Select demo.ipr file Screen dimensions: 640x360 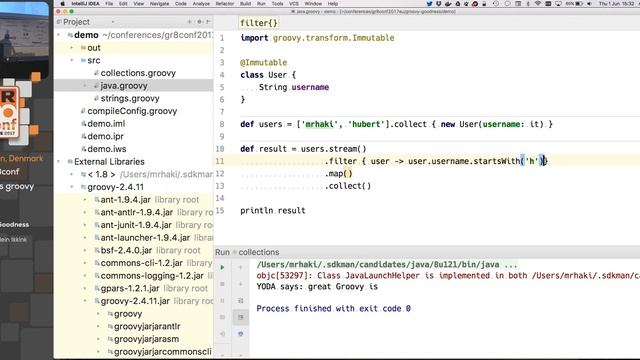coord(105,136)
